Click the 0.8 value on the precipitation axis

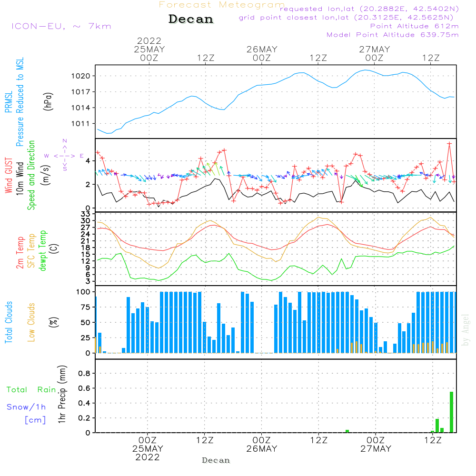click(84, 373)
